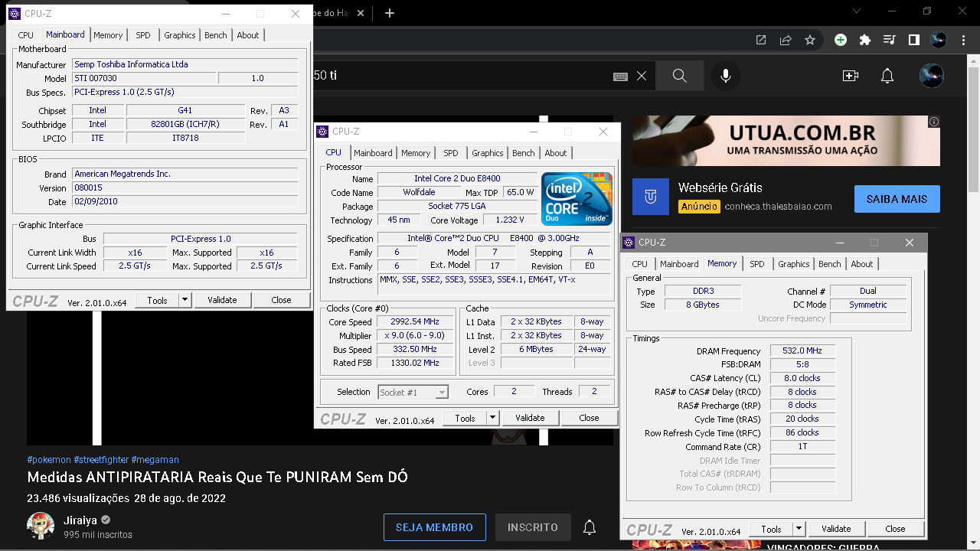980x551 pixels.
Task: Open YouTube notifications bell in header
Action: coord(887,76)
